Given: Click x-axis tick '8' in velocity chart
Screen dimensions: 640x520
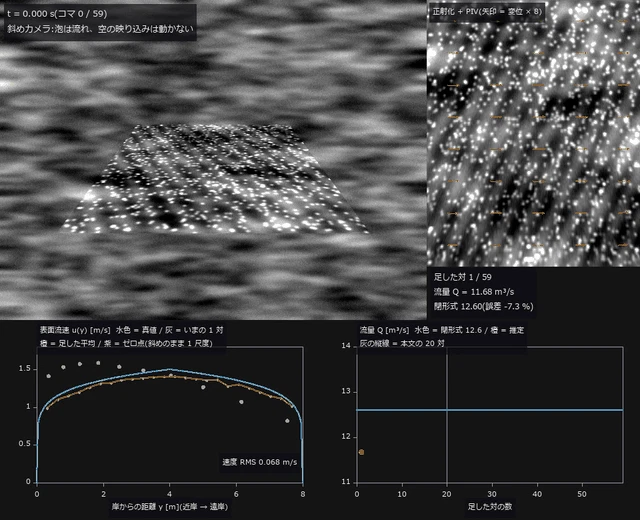Looking at the screenshot, I should 302,494.
